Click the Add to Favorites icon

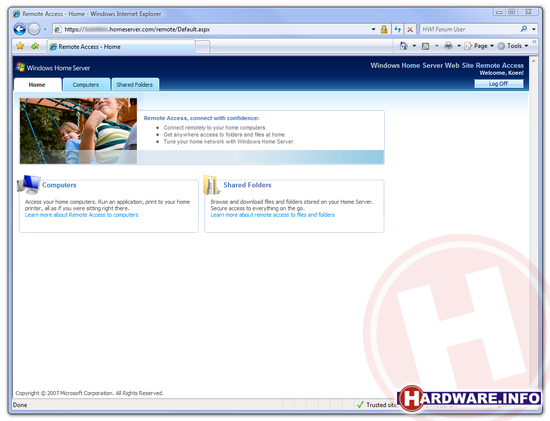pos(35,46)
